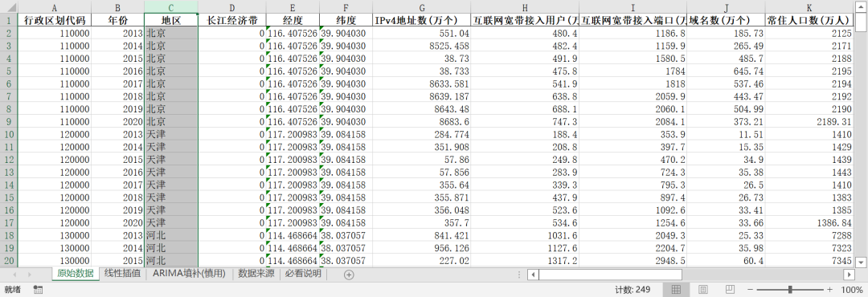868x297 pixels.
Task: Select row 1 header
Action: (x=9, y=20)
